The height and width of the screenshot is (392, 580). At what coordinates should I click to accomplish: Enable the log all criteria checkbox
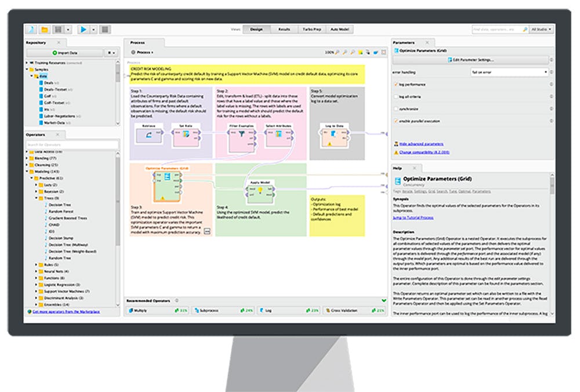click(395, 97)
